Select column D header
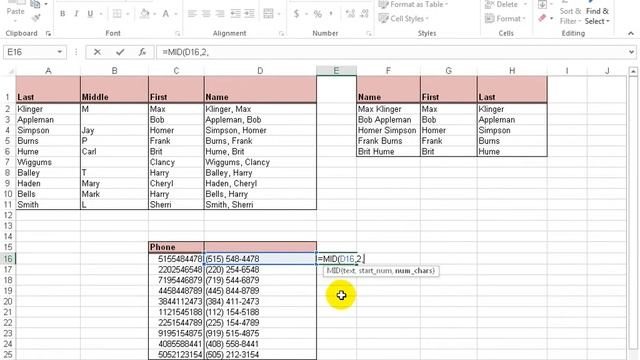Image resolution: width=640 pixels, height=360 pixels. [x=260, y=71]
